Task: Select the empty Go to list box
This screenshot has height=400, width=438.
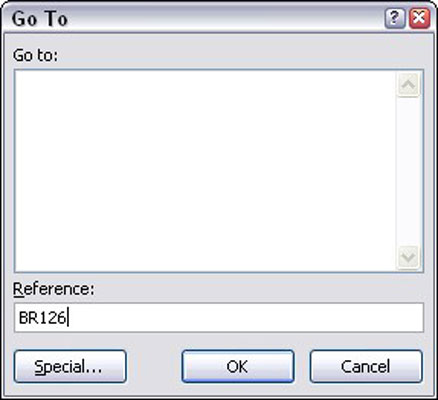Action: pos(205,171)
